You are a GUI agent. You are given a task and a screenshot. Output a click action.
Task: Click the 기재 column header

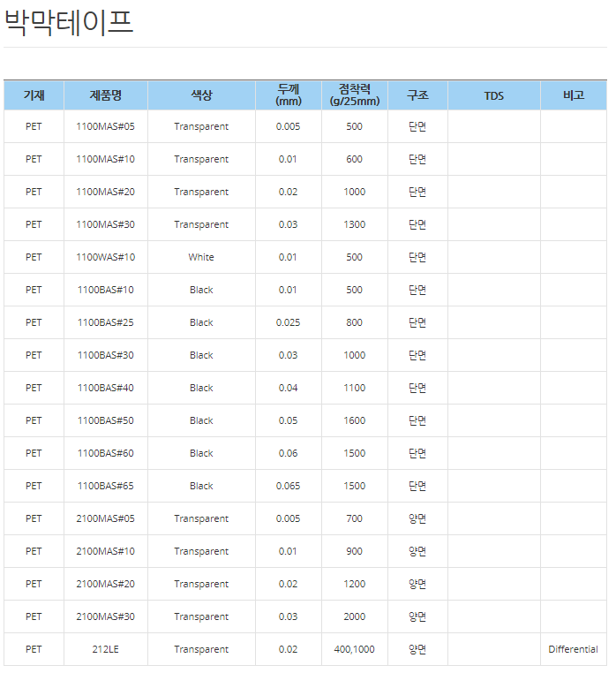[x=34, y=95]
